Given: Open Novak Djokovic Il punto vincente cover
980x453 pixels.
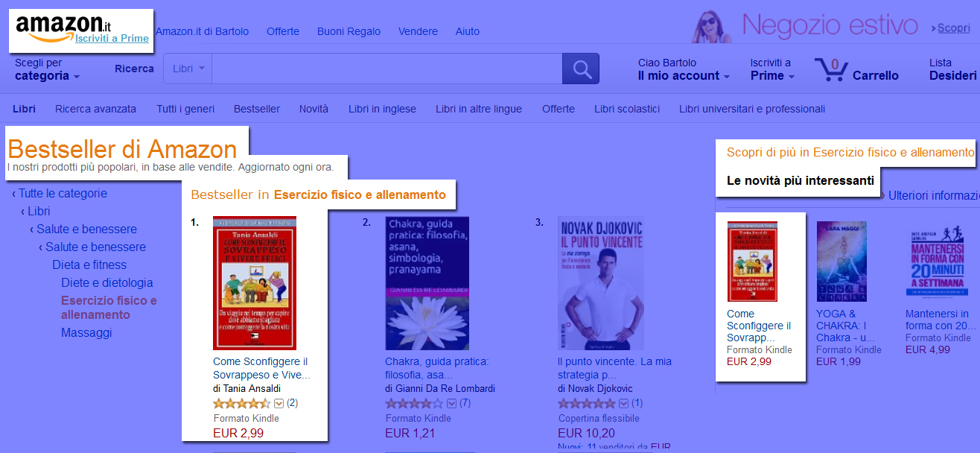Looking at the screenshot, I should tap(600, 283).
